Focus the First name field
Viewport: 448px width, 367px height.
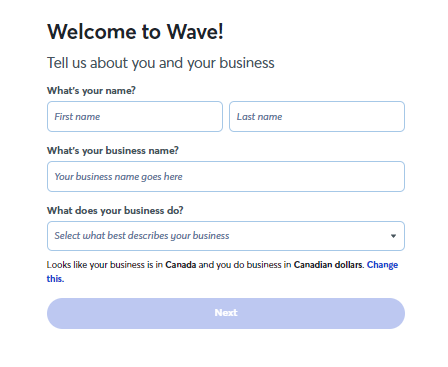click(x=135, y=117)
